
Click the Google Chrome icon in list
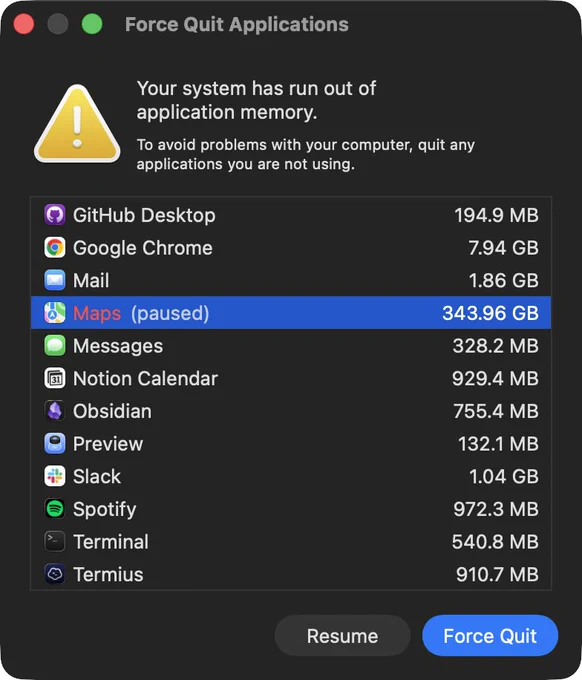(x=55, y=248)
